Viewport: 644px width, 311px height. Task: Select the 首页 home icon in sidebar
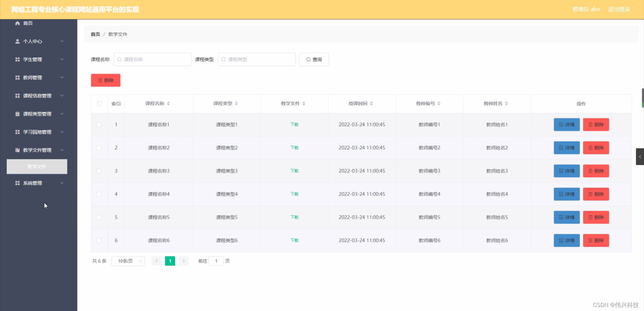coord(17,23)
